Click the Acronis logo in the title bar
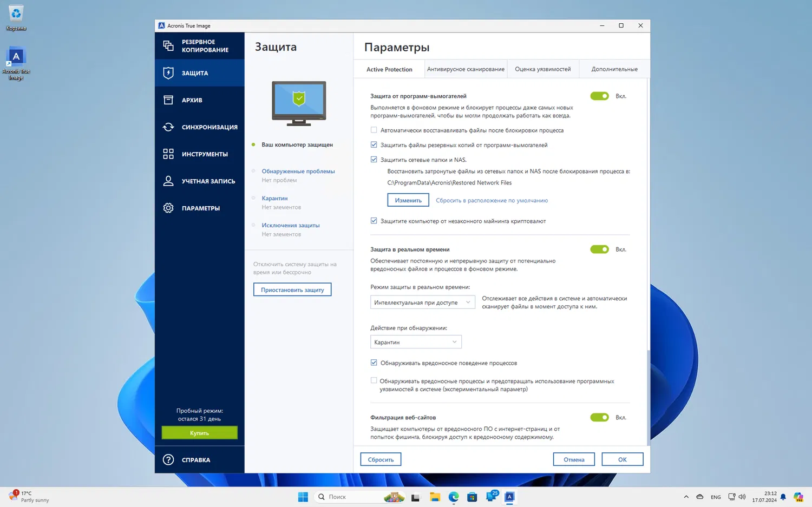This screenshot has height=507, width=812. tap(161, 25)
